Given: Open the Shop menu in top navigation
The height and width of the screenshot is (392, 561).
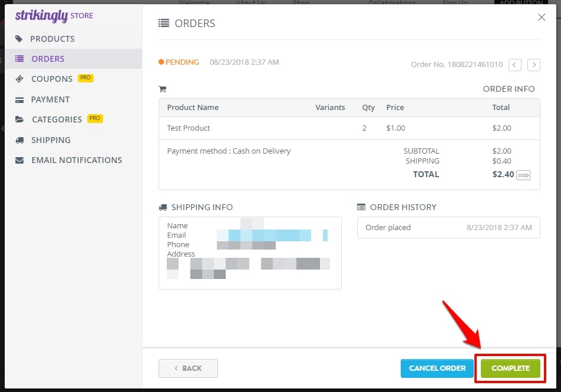Looking at the screenshot, I should pos(300,2).
